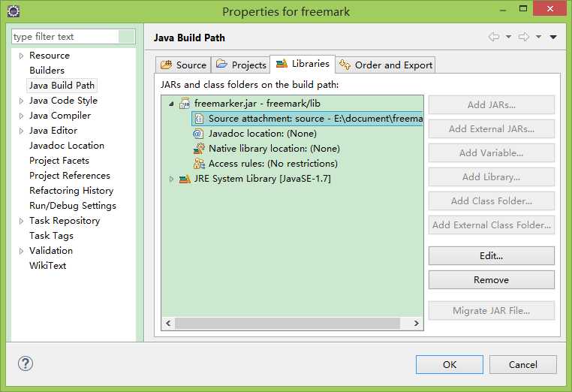572x392 pixels.
Task: Click the Add Class Folder... button
Action: tap(492, 201)
